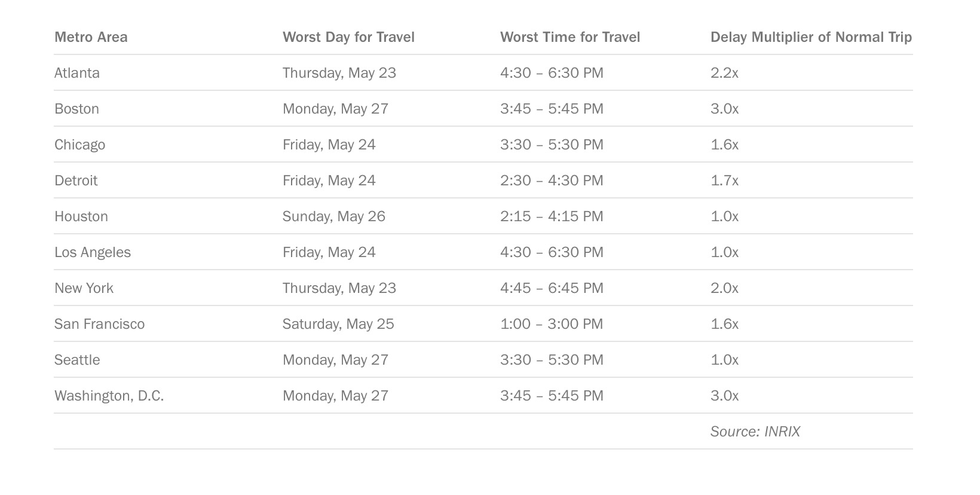Click the Los Angeles cell
Image resolution: width=980 pixels, height=495 pixels.
pyautogui.click(x=93, y=252)
